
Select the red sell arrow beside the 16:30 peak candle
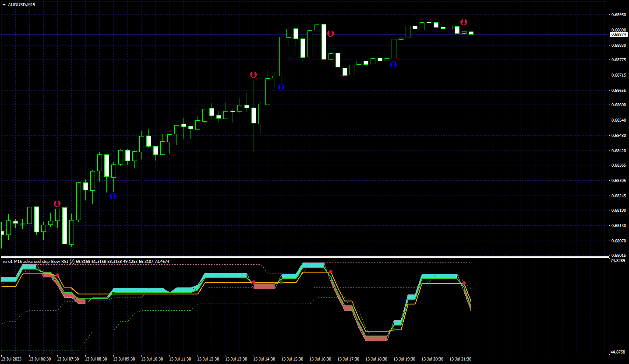click(331, 33)
